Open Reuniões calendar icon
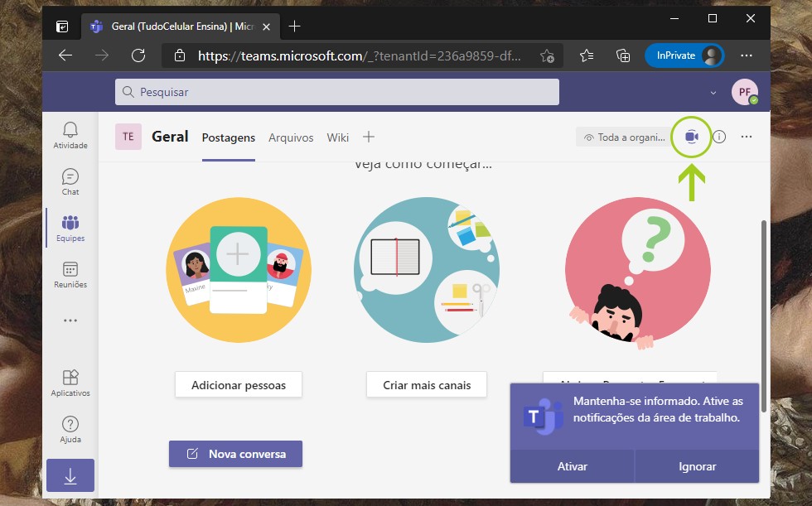Image resolution: width=812 pixels, height=506 pixels. coord(70,274)
